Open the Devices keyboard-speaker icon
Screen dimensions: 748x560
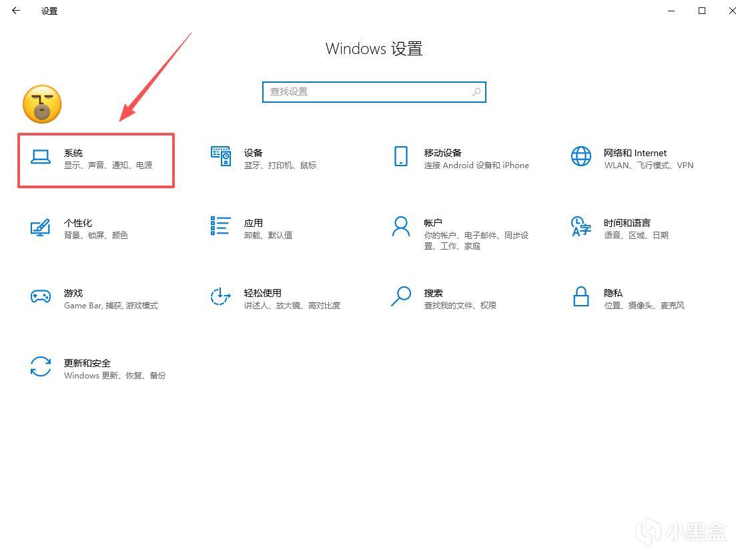221,156
